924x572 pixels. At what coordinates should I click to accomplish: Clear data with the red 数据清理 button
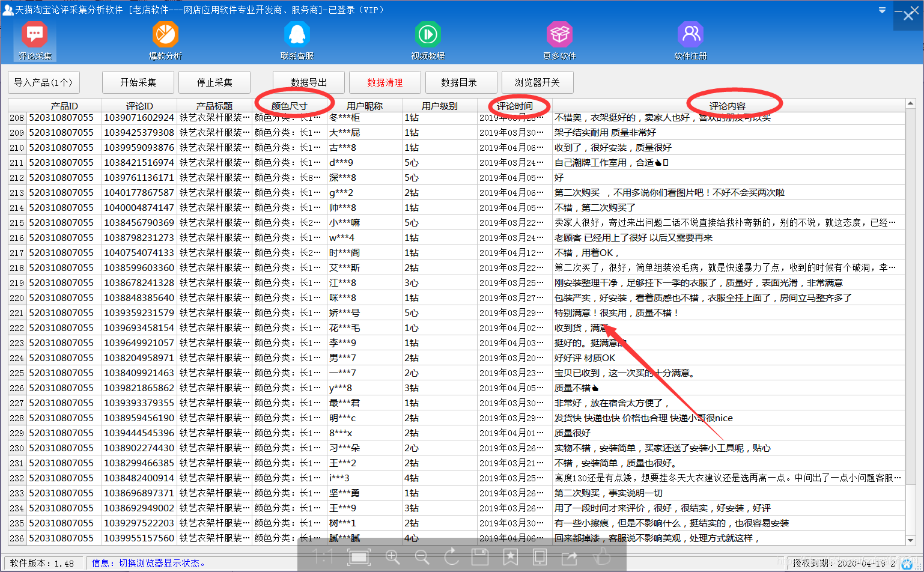(x=385, y=82)
